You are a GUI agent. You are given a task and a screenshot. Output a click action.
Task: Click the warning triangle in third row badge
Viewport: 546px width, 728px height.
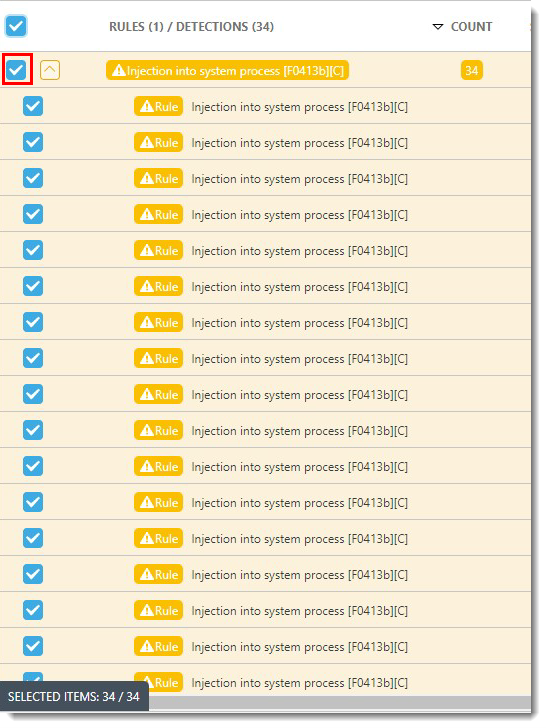[147, 178]
